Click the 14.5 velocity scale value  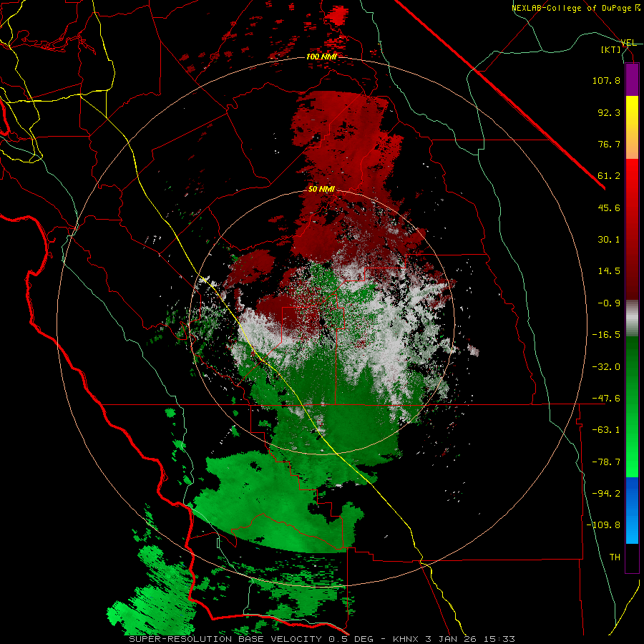[609, 271]
